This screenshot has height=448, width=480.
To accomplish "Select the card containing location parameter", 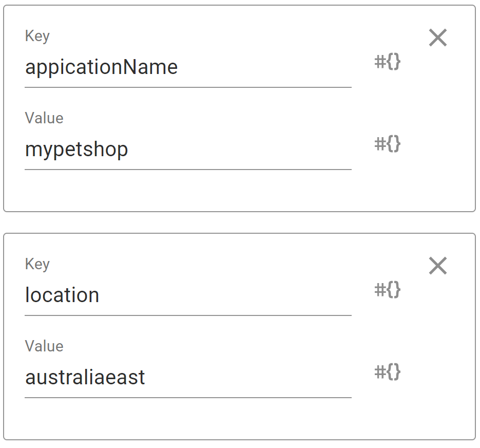I will [239, 337].
